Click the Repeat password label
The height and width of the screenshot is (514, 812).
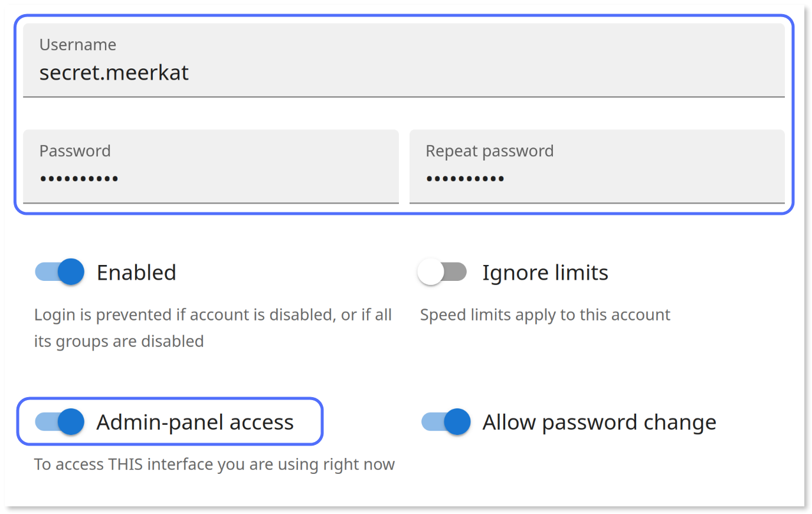pos(489,150)
